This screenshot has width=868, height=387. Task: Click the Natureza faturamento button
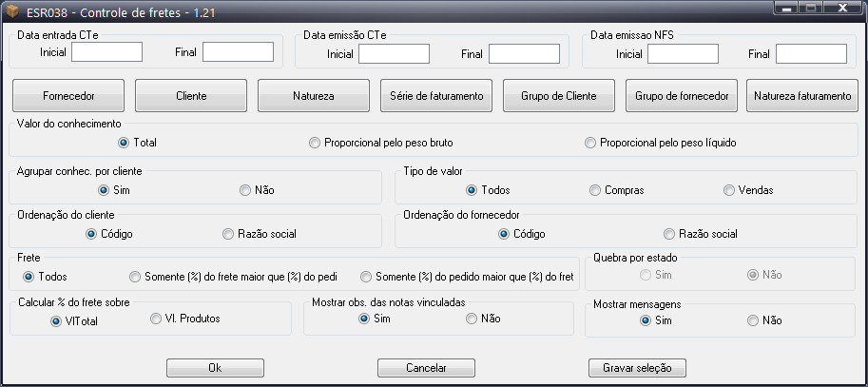pos(802,96)
